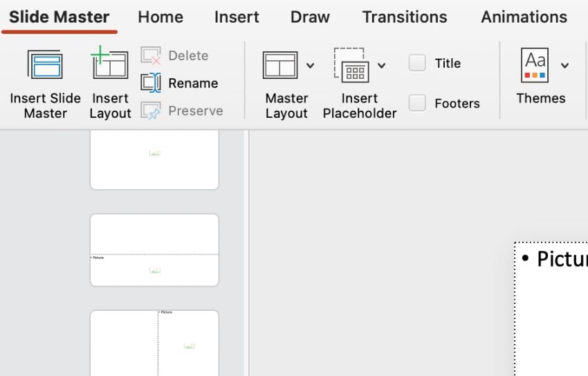Open the Insert ribbon tab
Viewport: 588px width, 376px height.
point(237,17)
